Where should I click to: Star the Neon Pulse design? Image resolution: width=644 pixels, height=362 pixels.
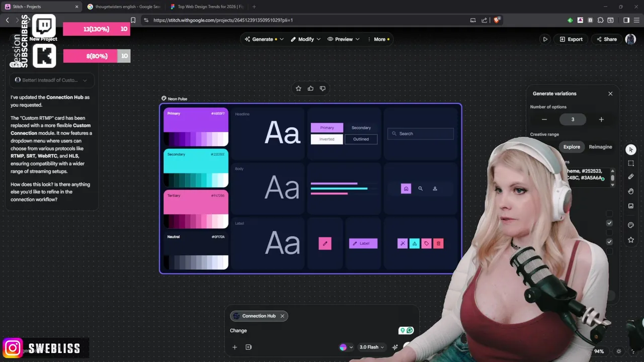coord(298,88)
